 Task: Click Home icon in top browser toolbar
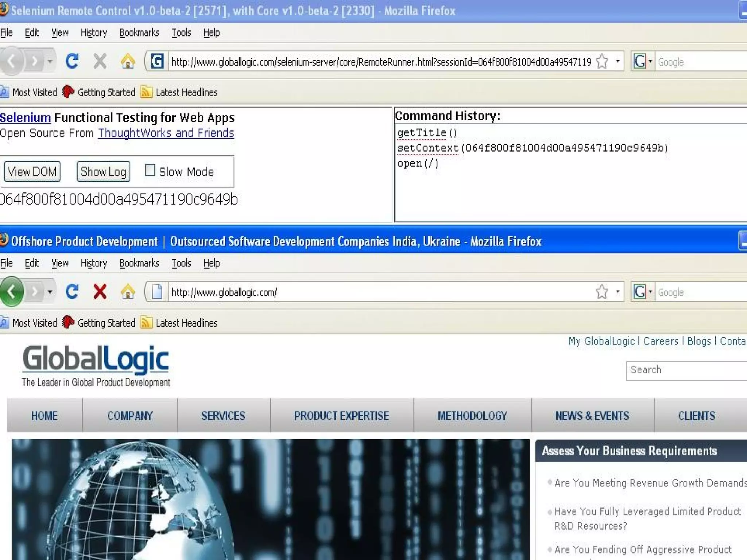[x=128, y=61]
